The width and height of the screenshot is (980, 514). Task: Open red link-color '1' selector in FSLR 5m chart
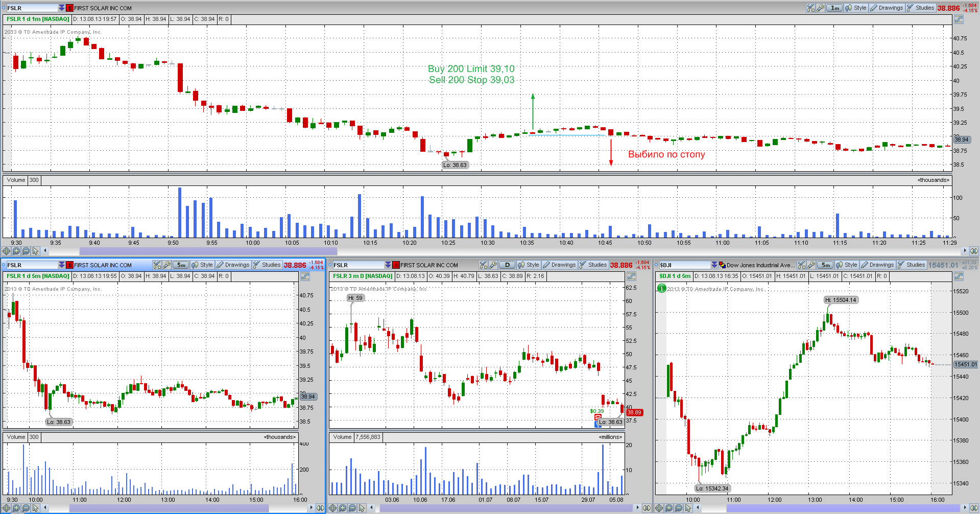[70, 265]
